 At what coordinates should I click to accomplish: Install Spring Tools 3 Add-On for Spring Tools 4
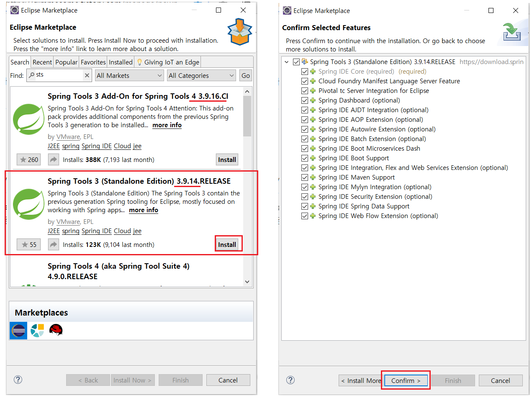point(227,159)
